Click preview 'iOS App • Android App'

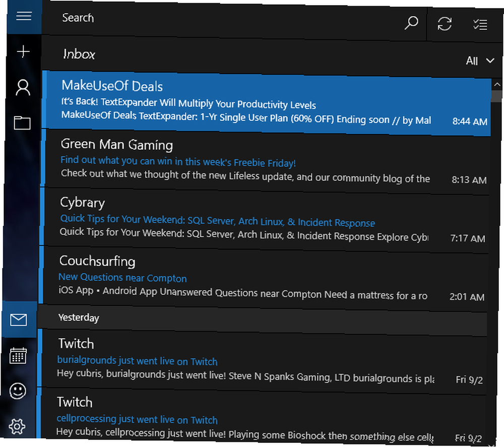pyautogui.click(x=243, y=293)
